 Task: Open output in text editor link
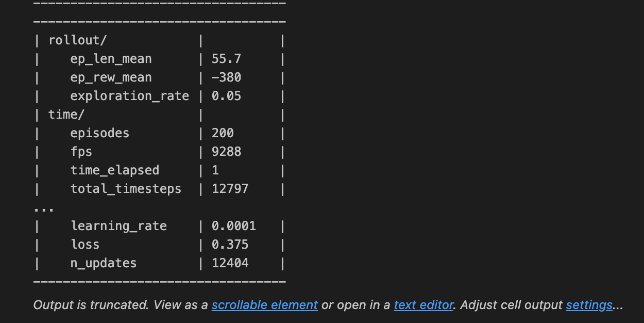(x=423, y=305)
